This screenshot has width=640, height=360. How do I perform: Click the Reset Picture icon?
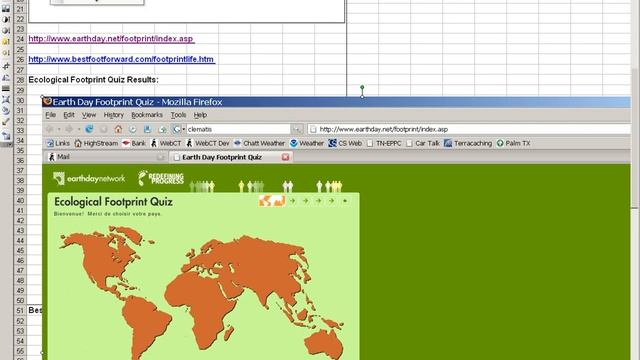coord(6,136)
